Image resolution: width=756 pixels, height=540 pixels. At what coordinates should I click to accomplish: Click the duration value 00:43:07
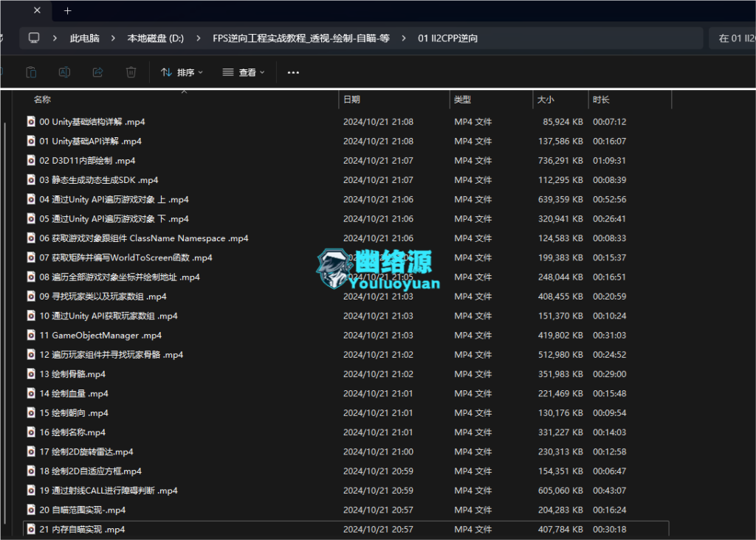[609, 491]
